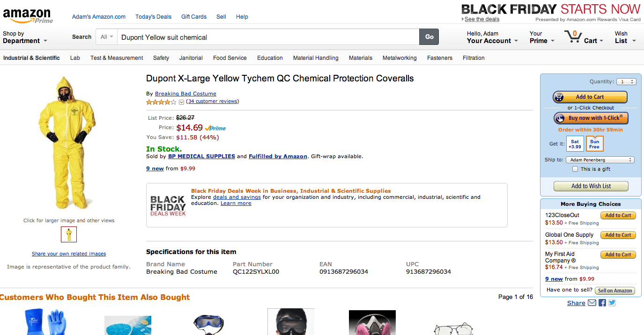Open the Ship to address dropdown
The height and width of the screenshot is (335, 644).
pos(600,160)
